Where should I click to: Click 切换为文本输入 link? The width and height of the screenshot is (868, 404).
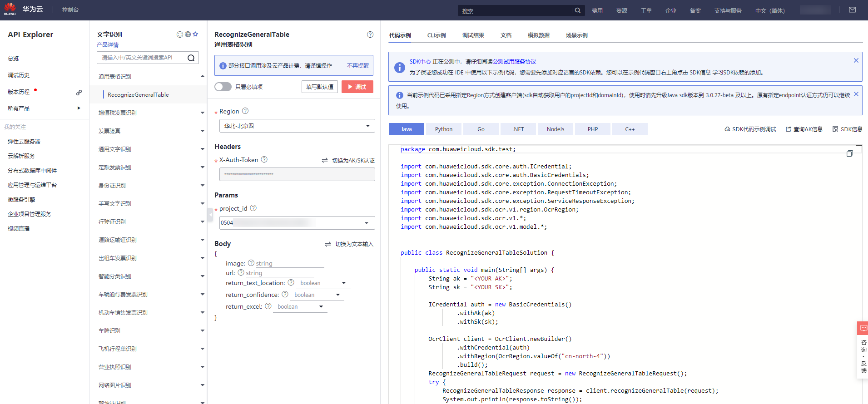(x=349, y=244)
